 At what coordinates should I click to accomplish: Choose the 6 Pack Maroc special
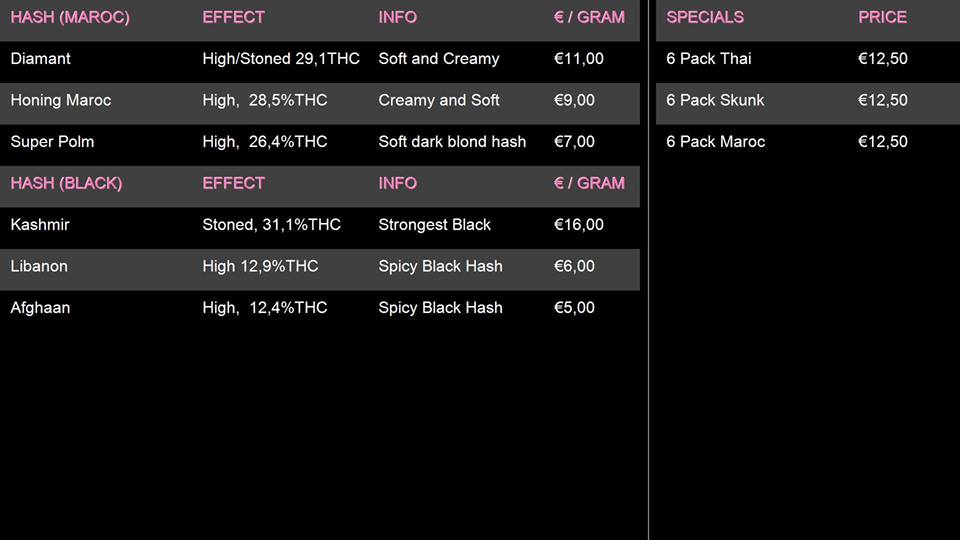(x=716, y=142)
